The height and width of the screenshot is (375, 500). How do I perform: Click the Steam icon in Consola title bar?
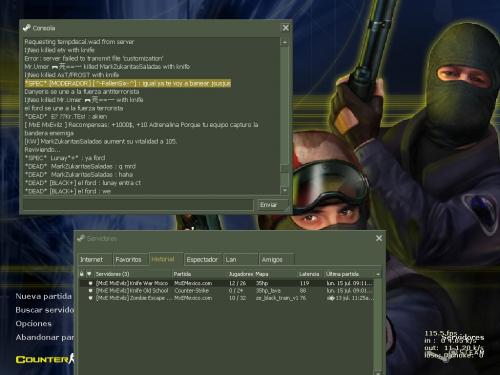click(x=27, y=28)
